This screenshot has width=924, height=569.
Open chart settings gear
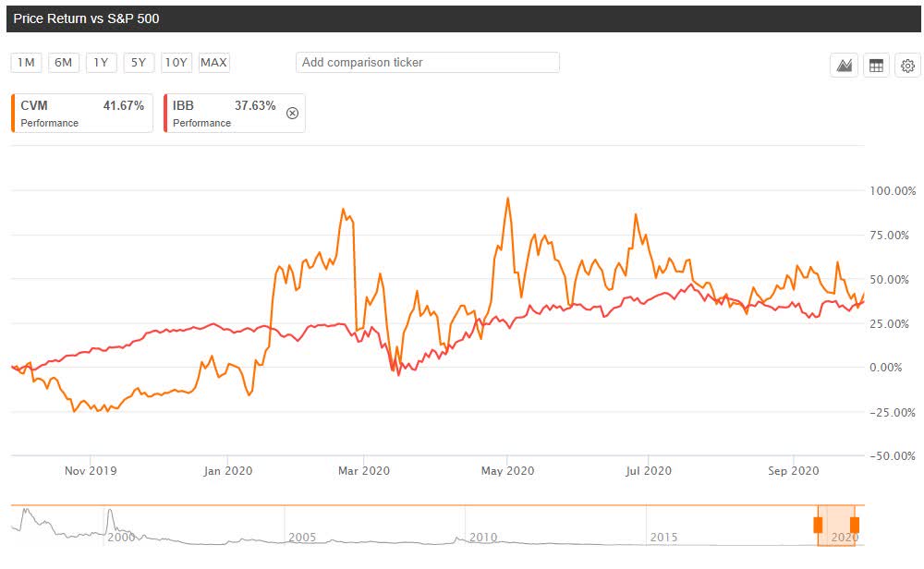[907, 66]
